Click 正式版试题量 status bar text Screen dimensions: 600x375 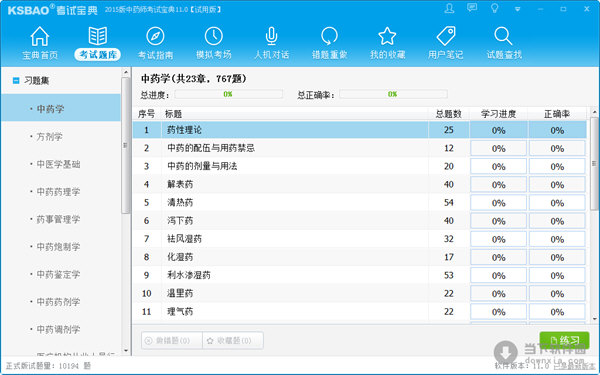click(x=48, y=366)
